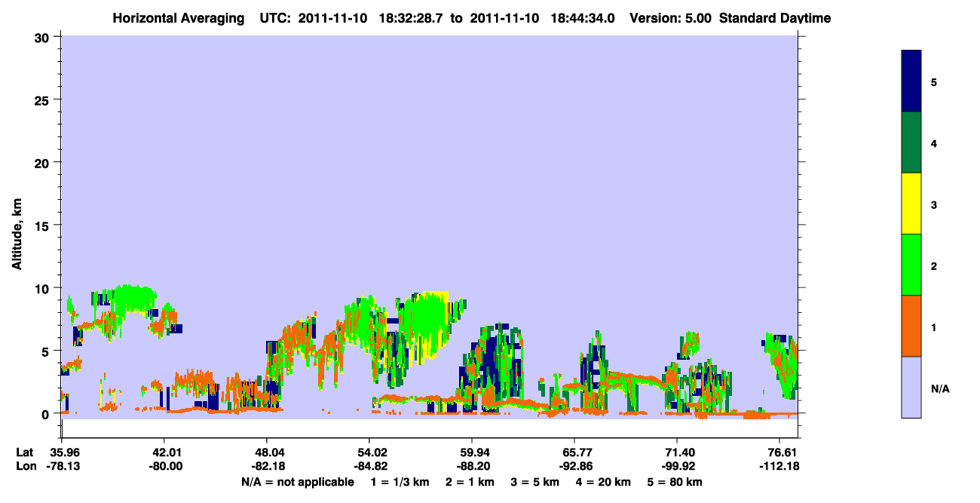Screen dimensions: 980x503
Task: Click the 'Altitude, km' axis label
Action: [x=17, y=233]
